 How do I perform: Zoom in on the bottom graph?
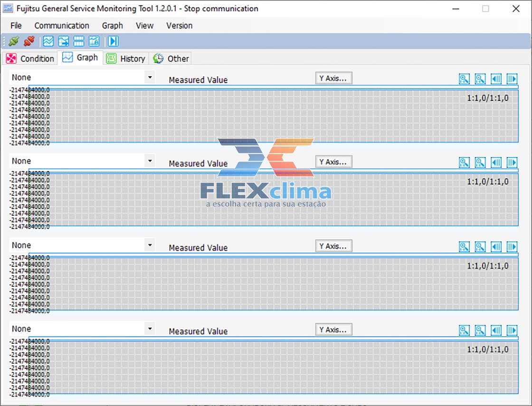464,330
